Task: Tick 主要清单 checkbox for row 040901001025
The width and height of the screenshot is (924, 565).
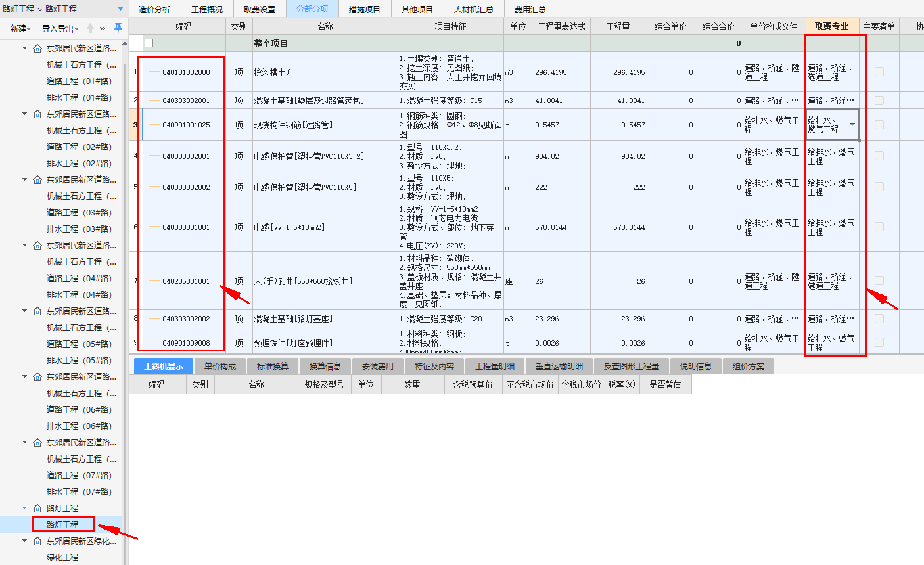Action: pyautogui.click(x=879, y=125)
